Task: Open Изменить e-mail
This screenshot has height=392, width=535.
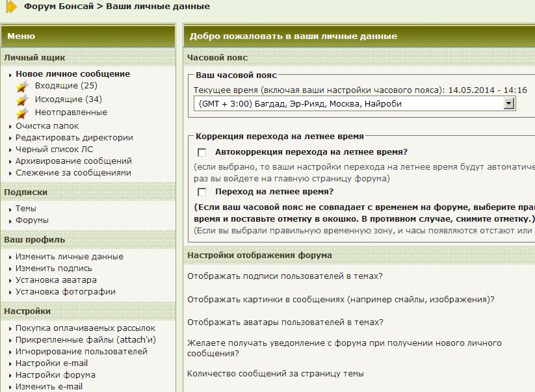Action: (x=49, y=387)
